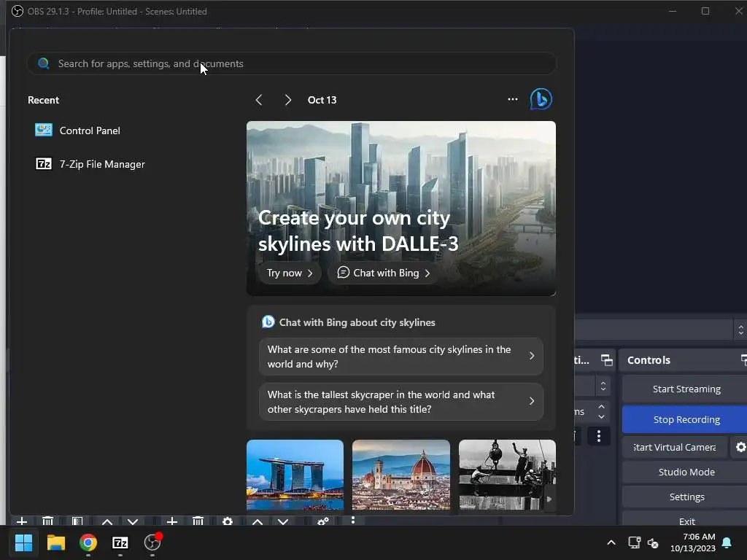Launch 7-Zip File Manager from Recent

[x=90, y=164]
